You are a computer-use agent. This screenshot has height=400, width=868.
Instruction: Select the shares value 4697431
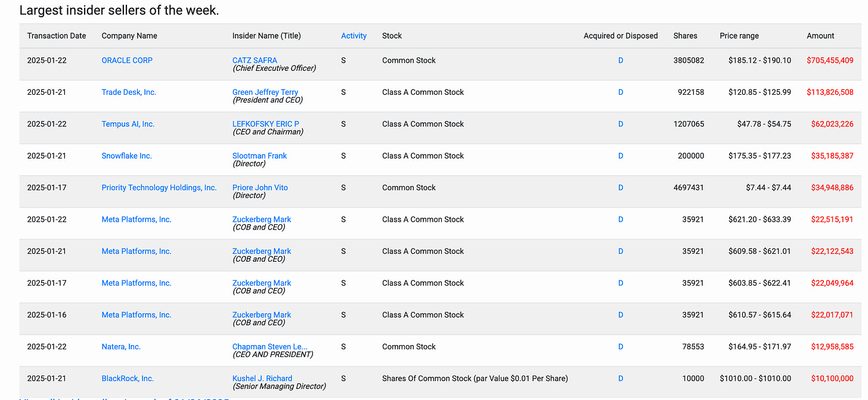689,188
